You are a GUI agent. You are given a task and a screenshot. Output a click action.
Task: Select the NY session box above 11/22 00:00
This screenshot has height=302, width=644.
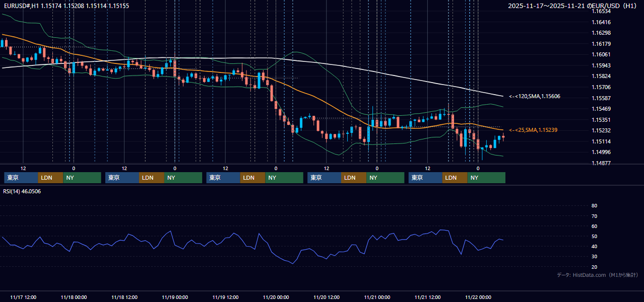[486, 178]
